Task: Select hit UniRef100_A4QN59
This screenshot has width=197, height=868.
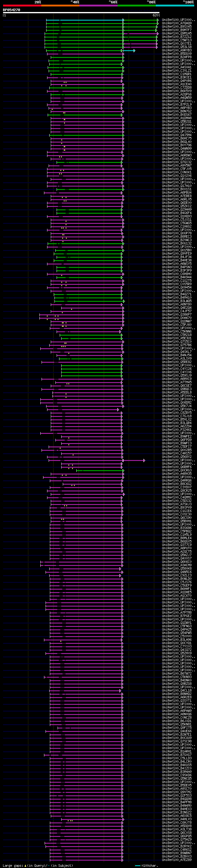Action: tap(177, 98)
